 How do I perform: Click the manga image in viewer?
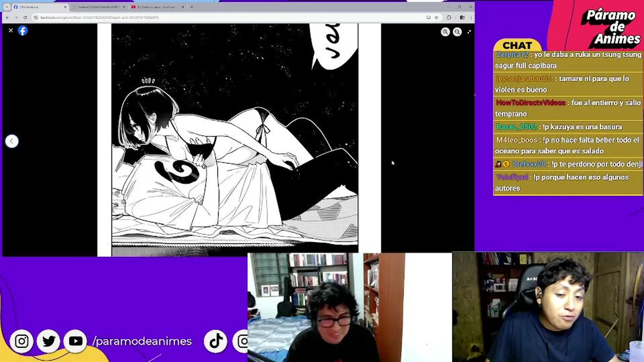(239, 140)
